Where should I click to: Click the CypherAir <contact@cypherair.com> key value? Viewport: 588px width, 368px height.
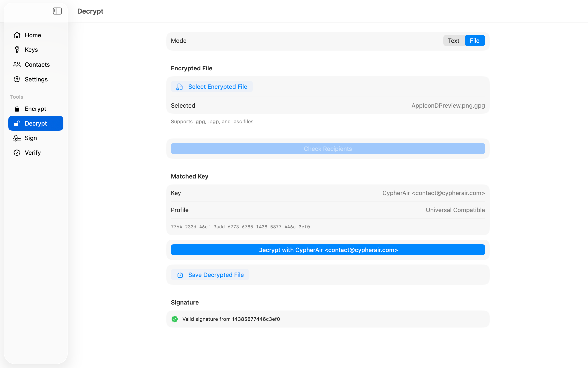click(x=433, y=193)
